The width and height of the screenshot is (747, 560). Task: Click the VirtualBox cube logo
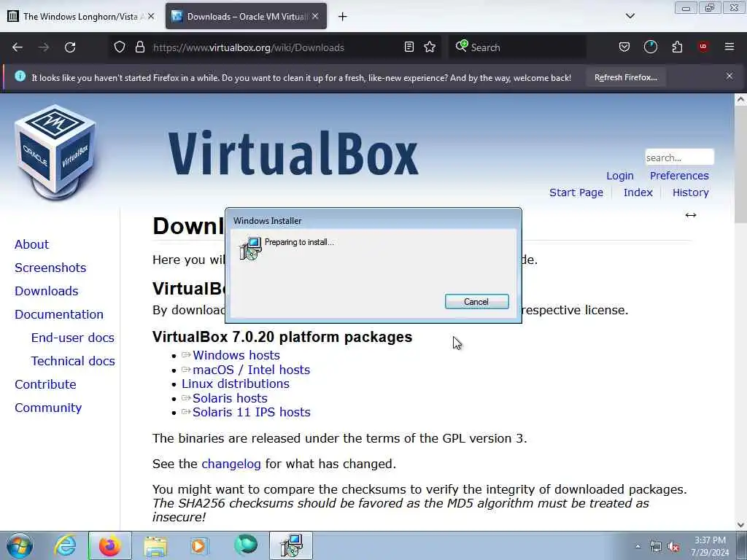(x=55, y=152)
